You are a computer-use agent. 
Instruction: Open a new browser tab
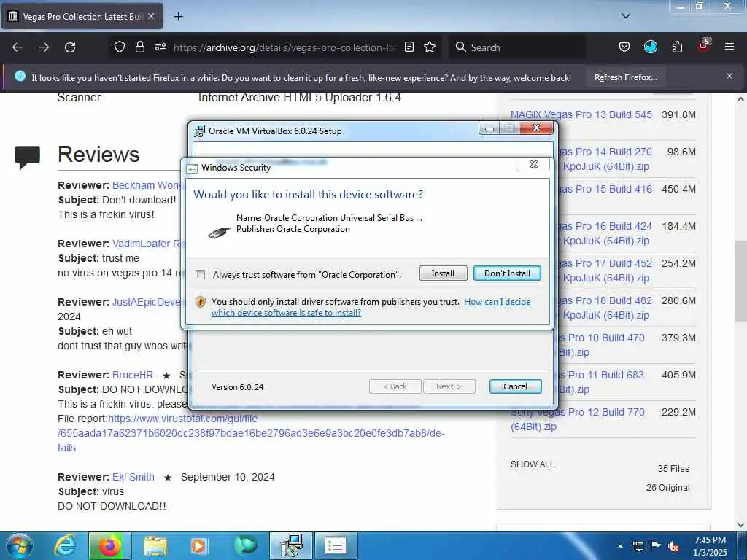(178, 17)
